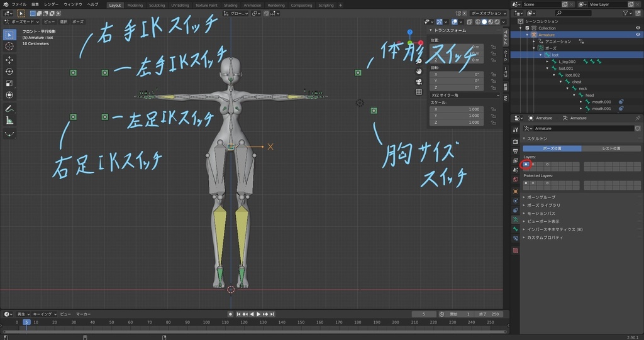This screenshot has height=340, width=644.
Task: Open the Object Constraint properties tab
Action: click(x=516, y=211)
